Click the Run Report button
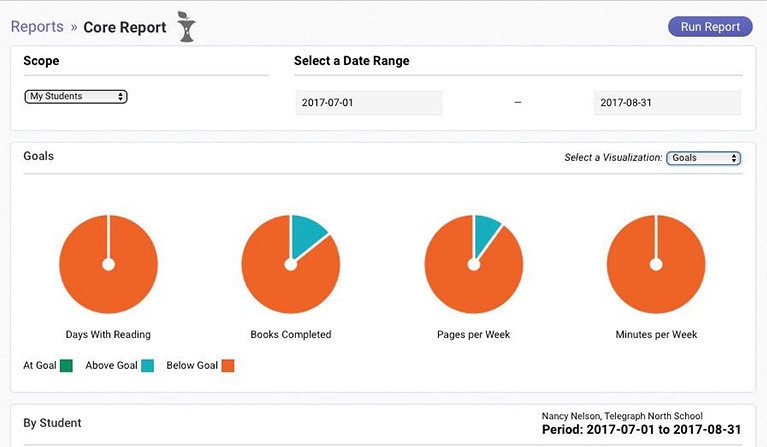Image resolution: width=767 pixels, height=447 pixels. (x=710, y=27)
